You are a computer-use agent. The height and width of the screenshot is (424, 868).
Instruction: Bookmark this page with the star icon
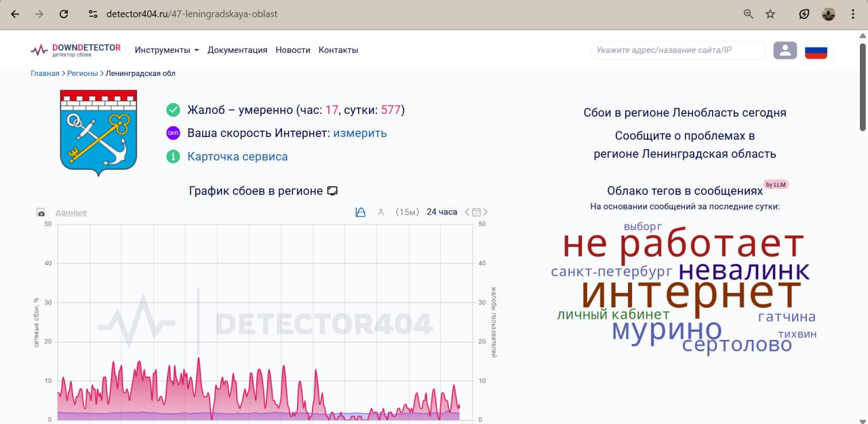[770, 14]
